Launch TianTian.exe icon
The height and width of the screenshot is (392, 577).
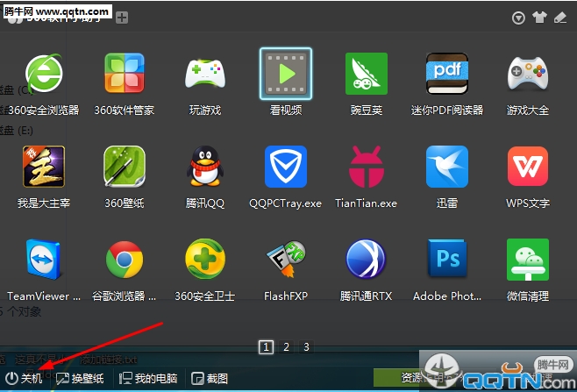(367, 167)
